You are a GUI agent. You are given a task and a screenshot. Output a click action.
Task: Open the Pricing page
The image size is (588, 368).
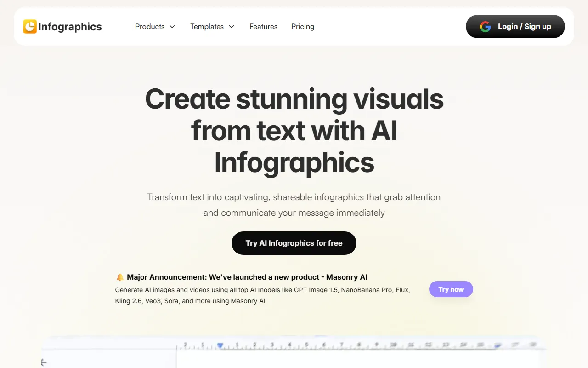click(303, 27)
